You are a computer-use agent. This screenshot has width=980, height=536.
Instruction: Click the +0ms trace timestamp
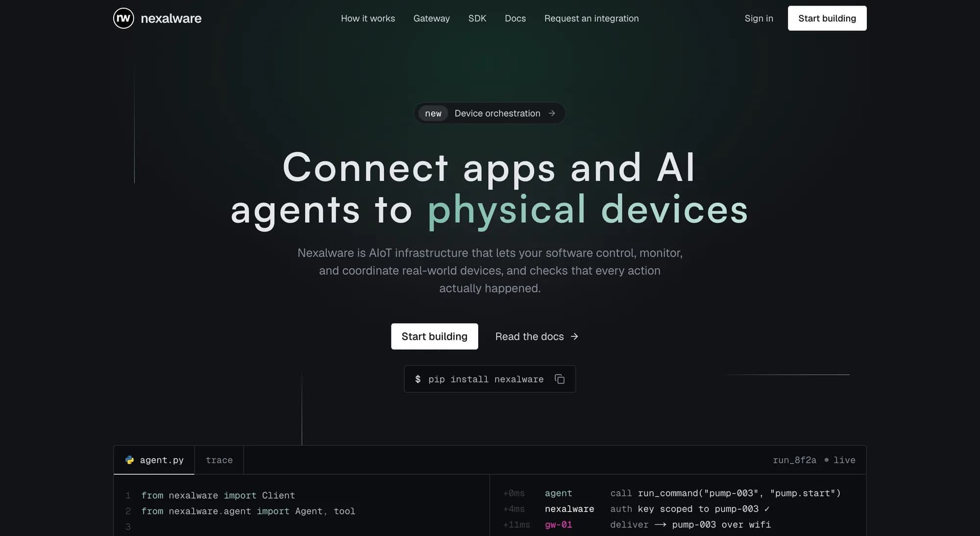[514, 493]
